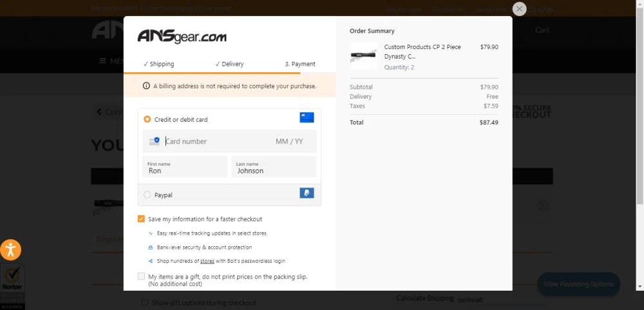Click Contact Us link in top bar

tap(448, 10)
